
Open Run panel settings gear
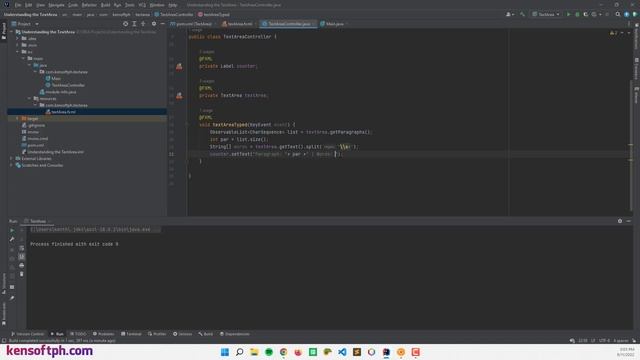(x=620, y=221)
